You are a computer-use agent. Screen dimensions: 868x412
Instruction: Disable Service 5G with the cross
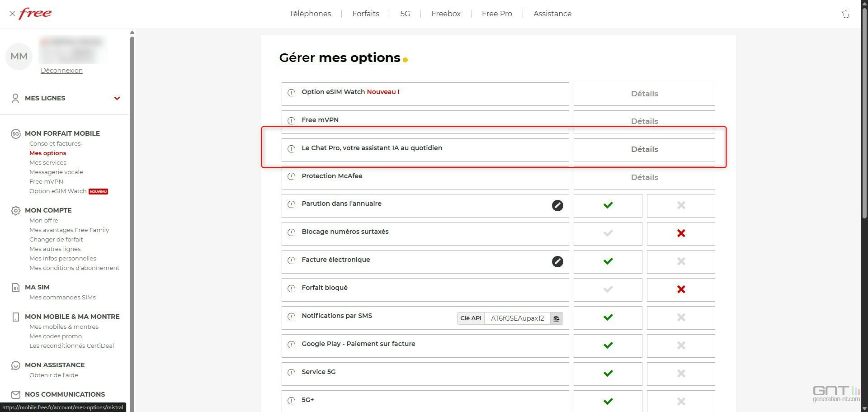[x=680, y=374]
